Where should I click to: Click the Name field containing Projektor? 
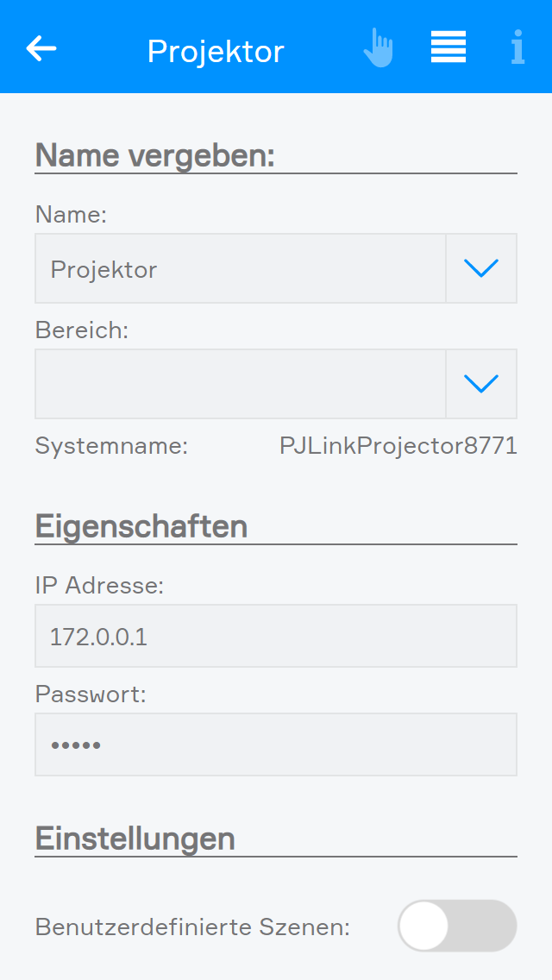240,268
